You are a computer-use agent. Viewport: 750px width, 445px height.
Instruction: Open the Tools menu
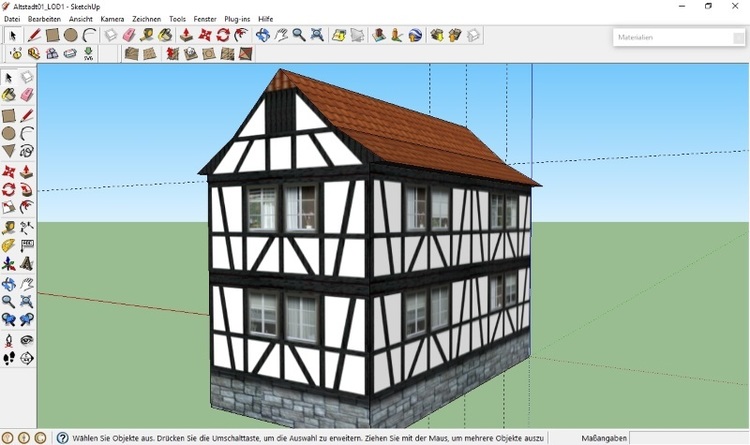click(x=177, y=19)
